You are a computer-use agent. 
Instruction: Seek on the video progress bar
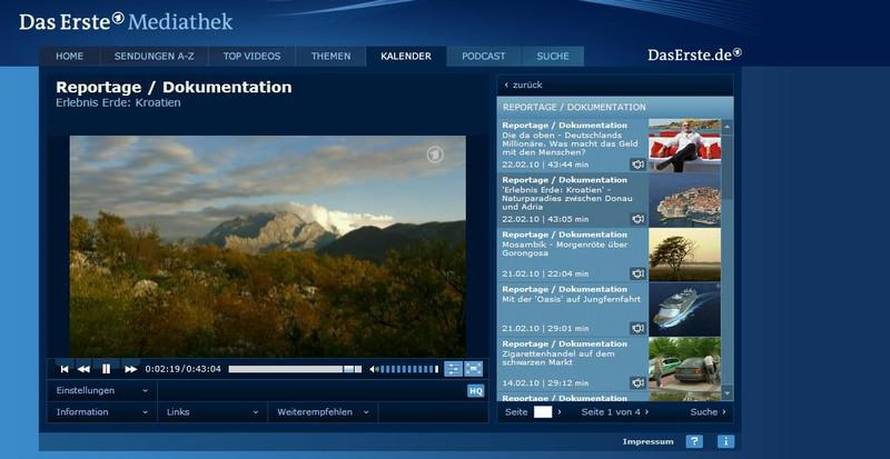tap(295, 369)
